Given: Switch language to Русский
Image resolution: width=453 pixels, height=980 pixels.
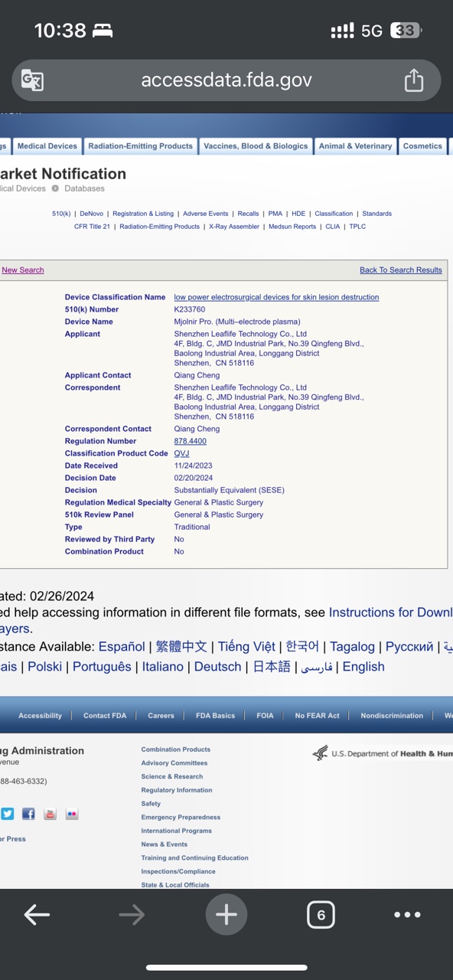Looking at the screenshot, I should 409,647.
